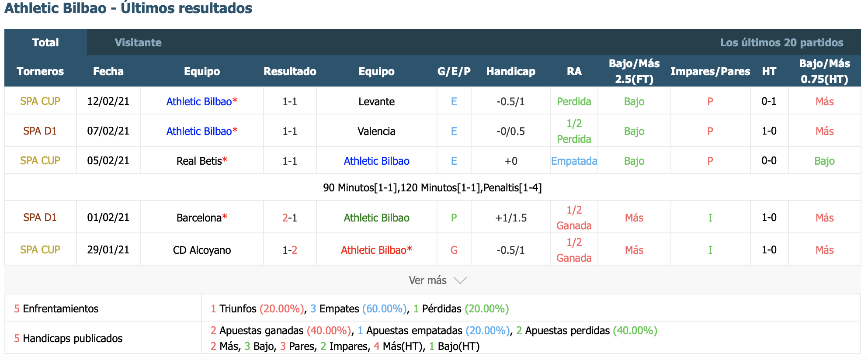This screenshot has height=360, width=868.
Task: Open Los últimos 20 partidos selector
Action: click(x=781, y=42)
